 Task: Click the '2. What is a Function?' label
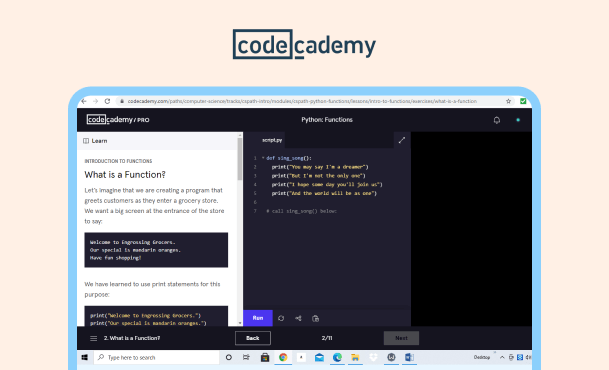(x=132, y=338)
